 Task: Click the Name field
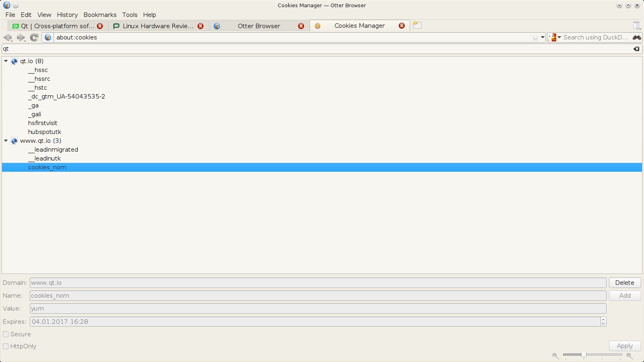(x=318, y=296)
